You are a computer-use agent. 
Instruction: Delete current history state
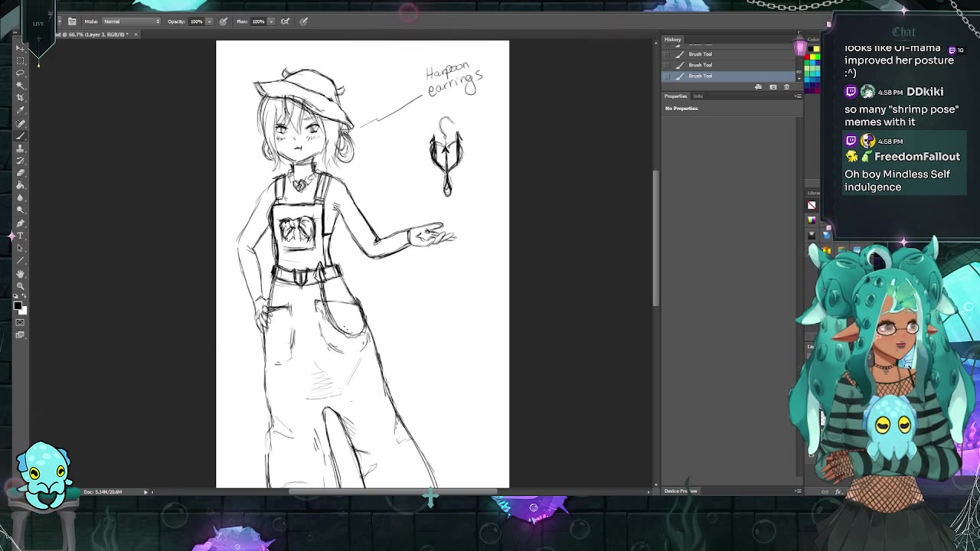coord(786,87)
